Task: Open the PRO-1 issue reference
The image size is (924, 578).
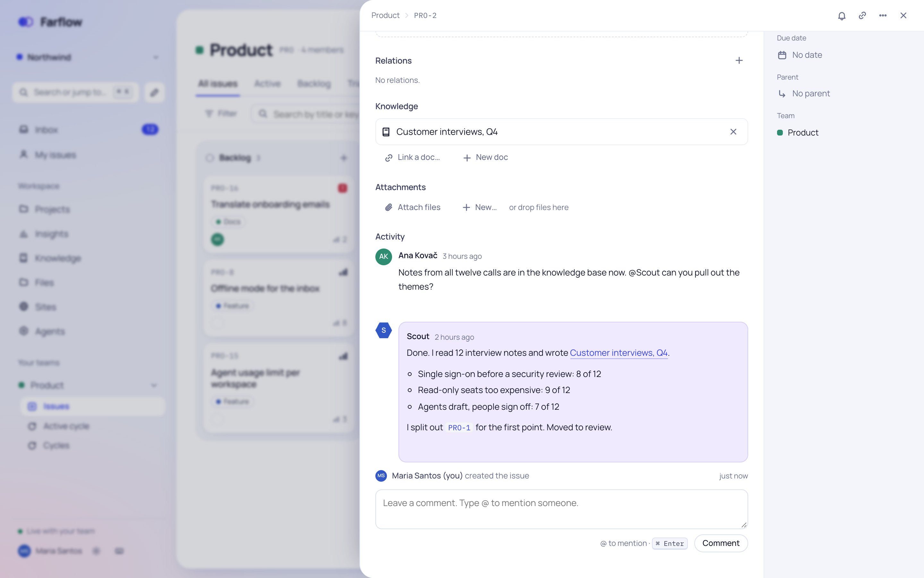Action: click(459, 427)
